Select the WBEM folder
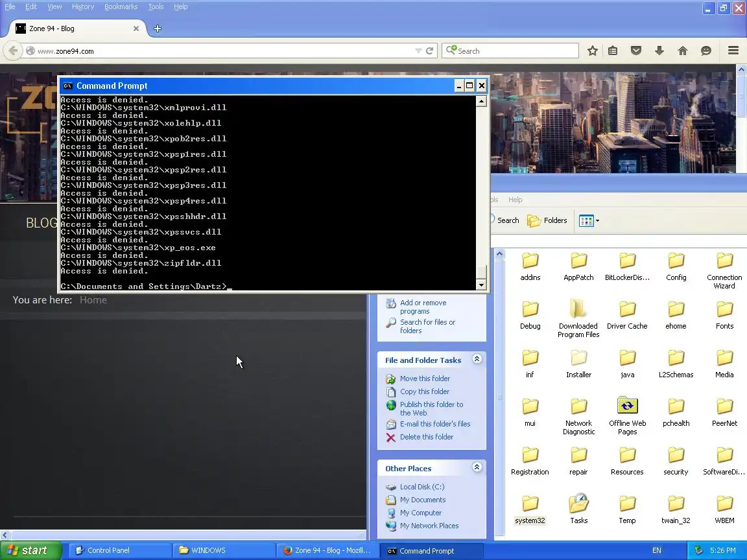 724,509
